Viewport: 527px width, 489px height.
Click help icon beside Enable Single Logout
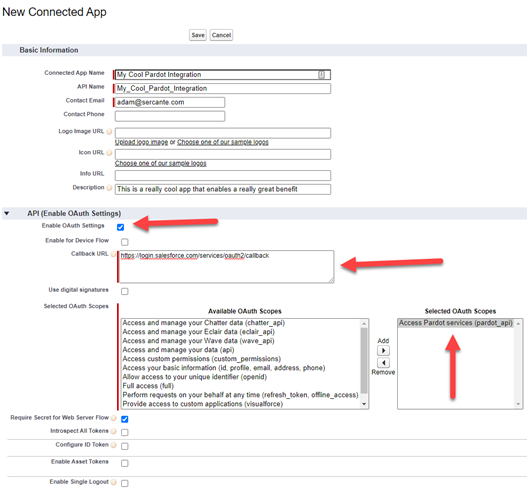114,482
